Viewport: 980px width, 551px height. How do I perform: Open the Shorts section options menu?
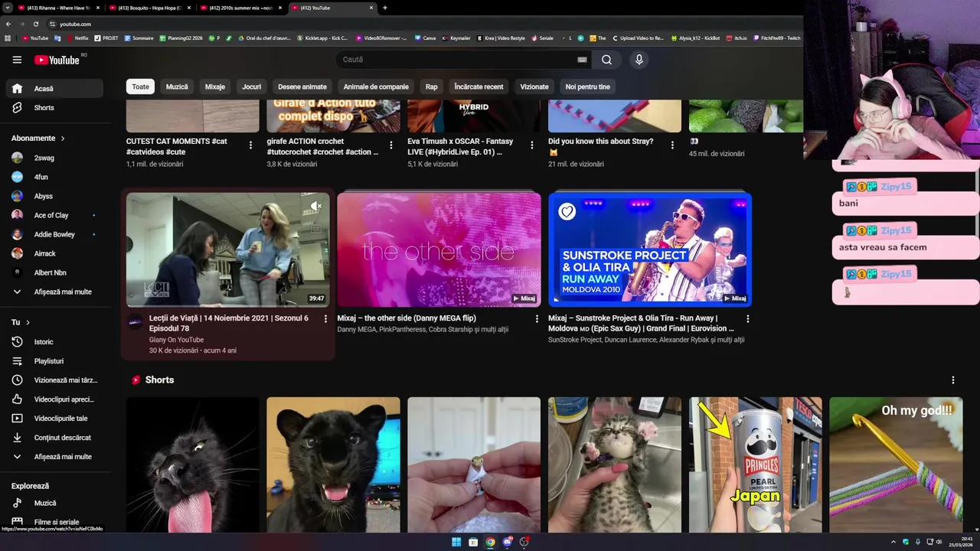[x=953, y=380]
